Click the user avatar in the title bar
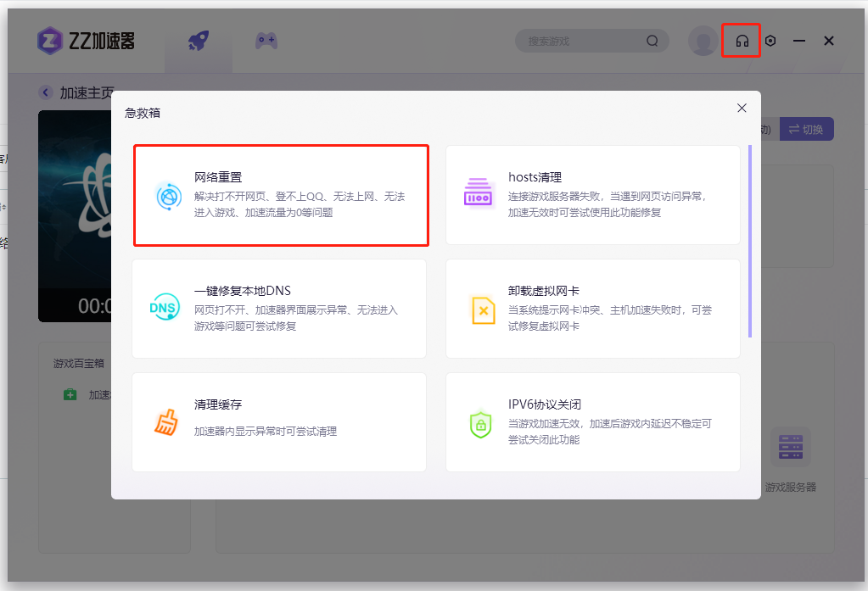The width and height of the screenshot is (868, 591). [x=703, y=40]
